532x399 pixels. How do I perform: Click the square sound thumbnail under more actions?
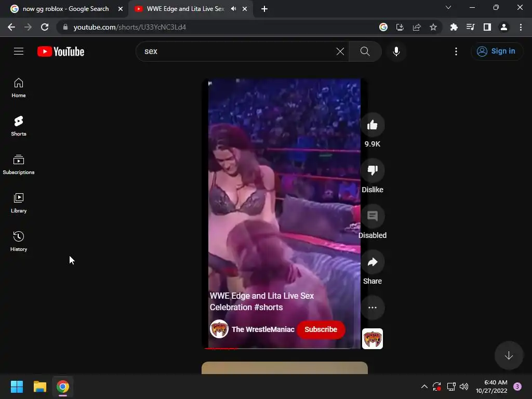click(372, 339)
